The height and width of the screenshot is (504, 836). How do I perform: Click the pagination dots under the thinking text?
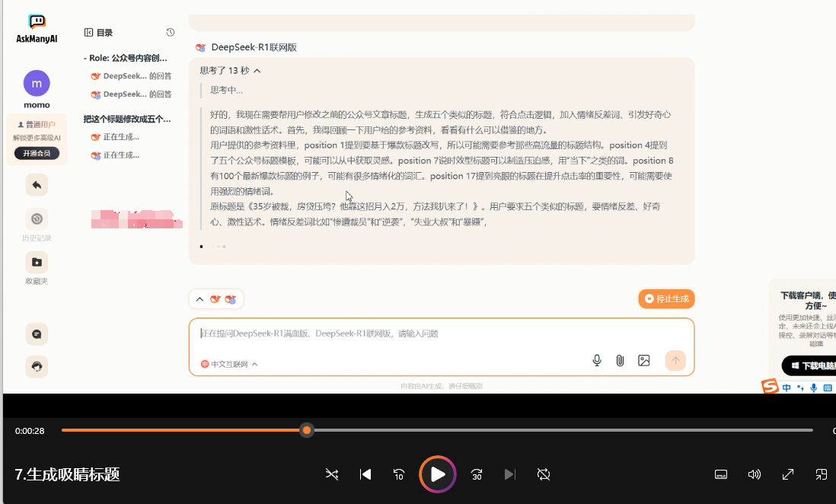pos(212,247)
